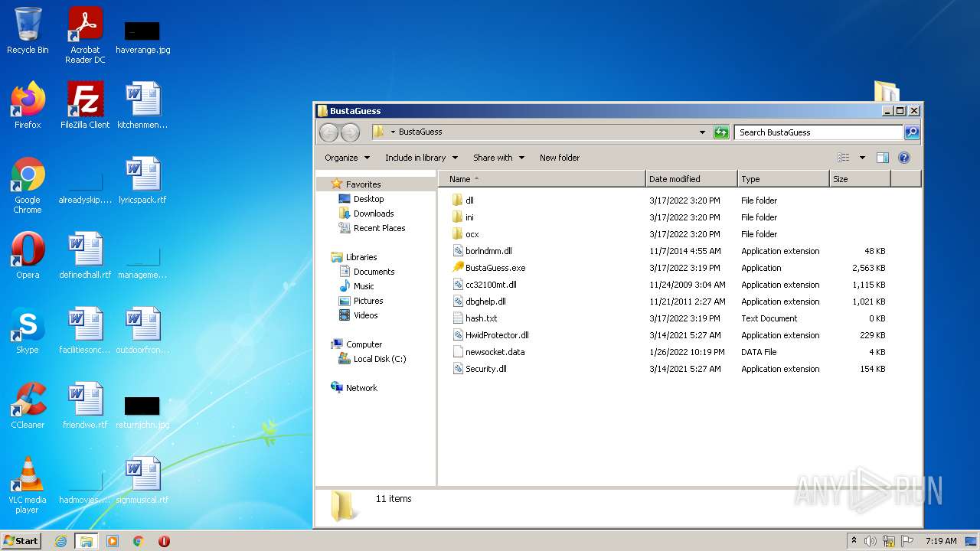The width and height of the screenshot is (980, 551).
Task: Open the change view options arrow
Action: coord(862,158)
